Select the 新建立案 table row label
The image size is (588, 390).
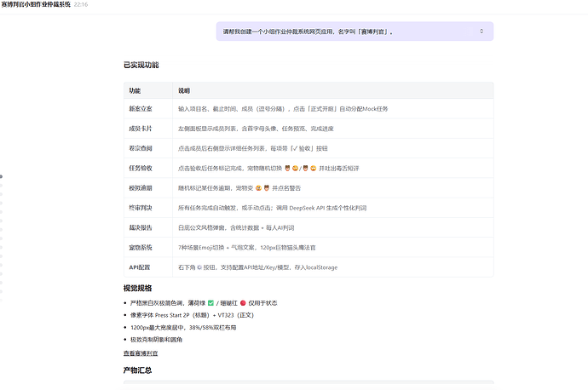[141, 109]
